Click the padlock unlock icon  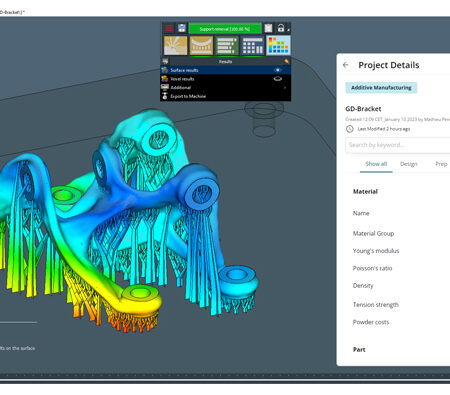(x=281, y=28)
